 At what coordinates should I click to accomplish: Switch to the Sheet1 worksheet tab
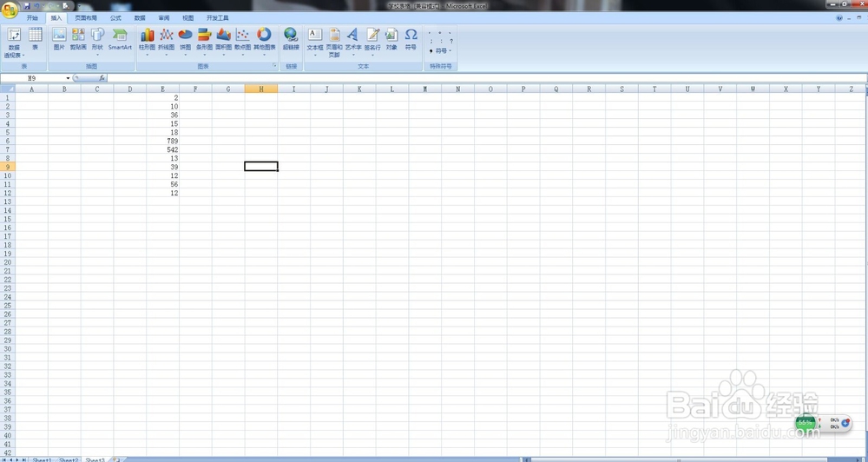pos(42,459)
